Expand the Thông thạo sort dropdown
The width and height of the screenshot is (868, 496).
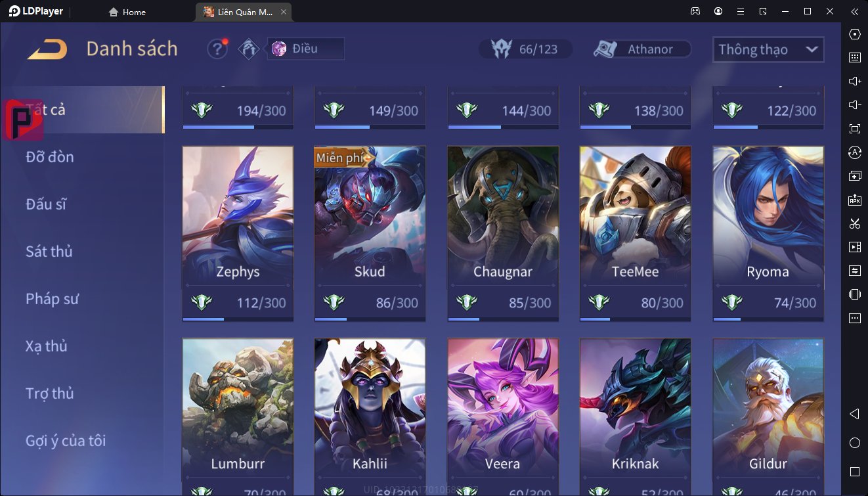(768, 49)
